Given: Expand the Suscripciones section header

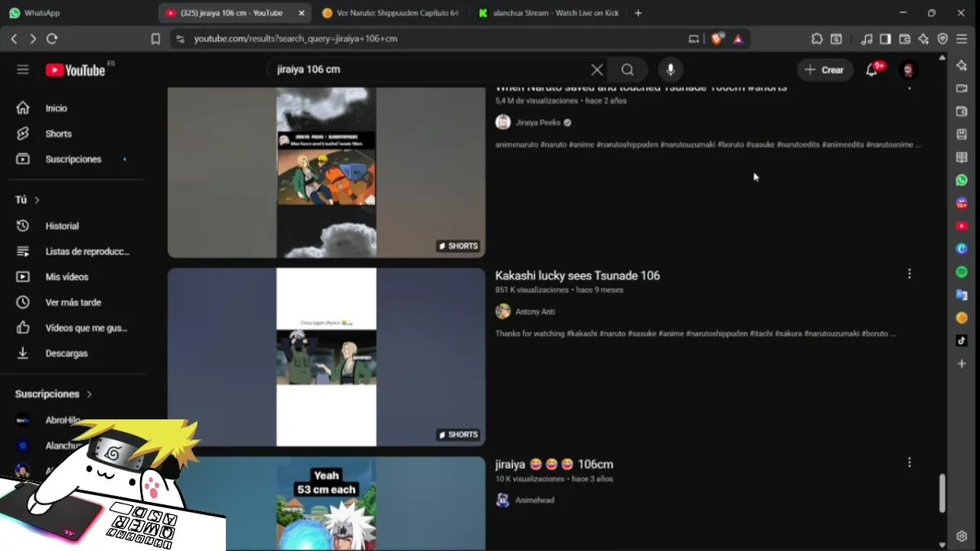Looking at the screenshot, I should pyautogui.click(x=54, y=393).
